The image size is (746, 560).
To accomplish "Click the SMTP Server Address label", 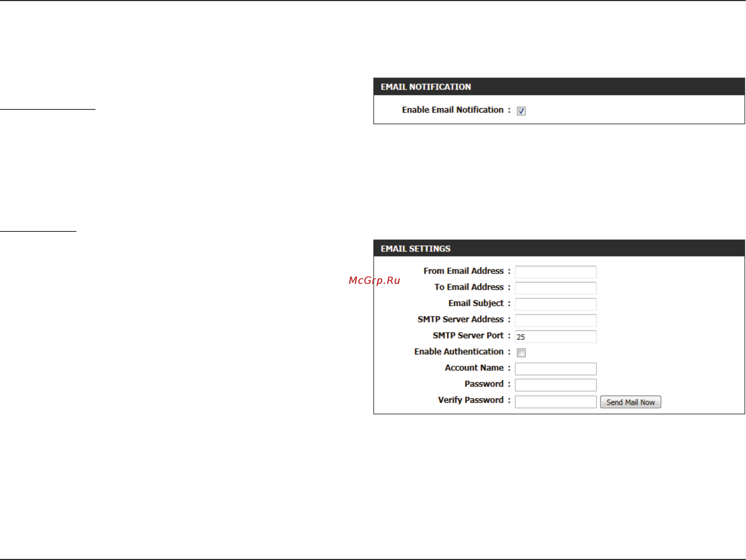I will (460, 319).
